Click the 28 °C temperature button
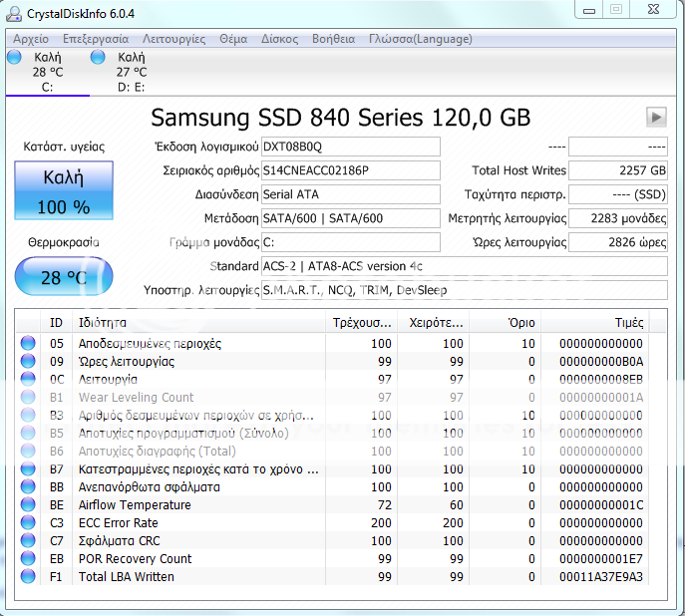685x616 pixels. (64, 277)
